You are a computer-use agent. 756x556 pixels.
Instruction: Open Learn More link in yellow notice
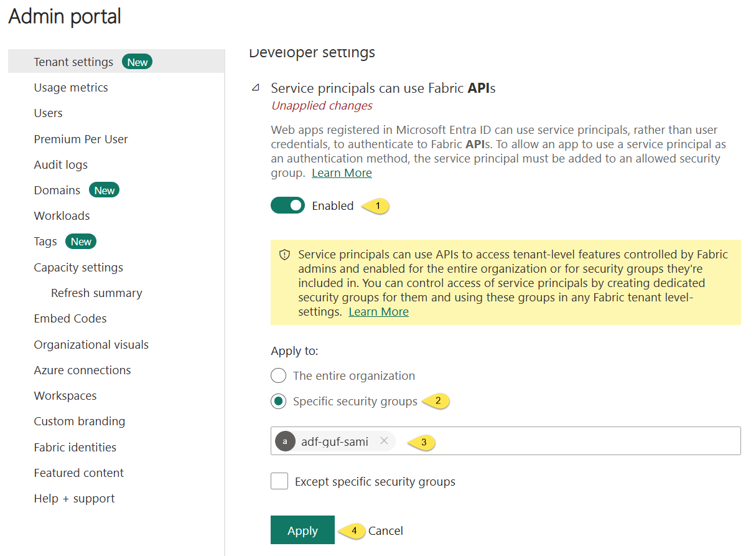click(x=378, y=311)
